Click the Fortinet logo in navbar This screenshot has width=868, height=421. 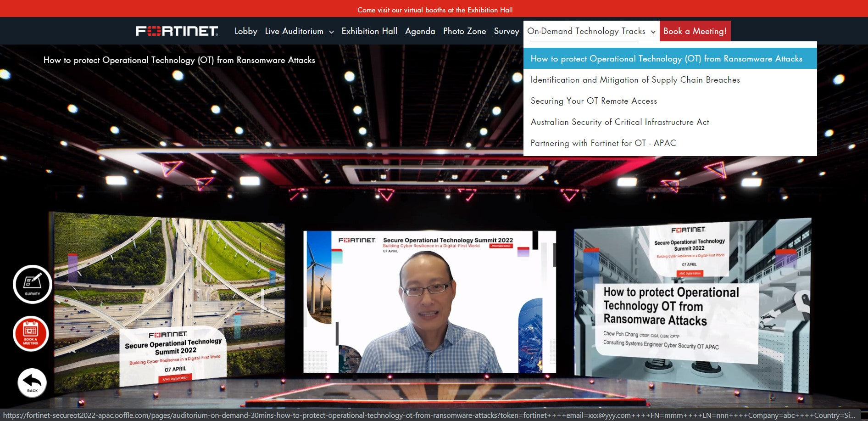pyautogui.click(x=177, y=31)
